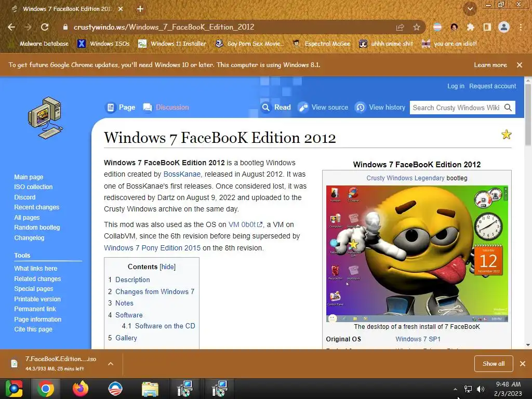Click the Search Crusty Windows Wiki field
This screenshot has width=532, height=399.
(456, 108)
